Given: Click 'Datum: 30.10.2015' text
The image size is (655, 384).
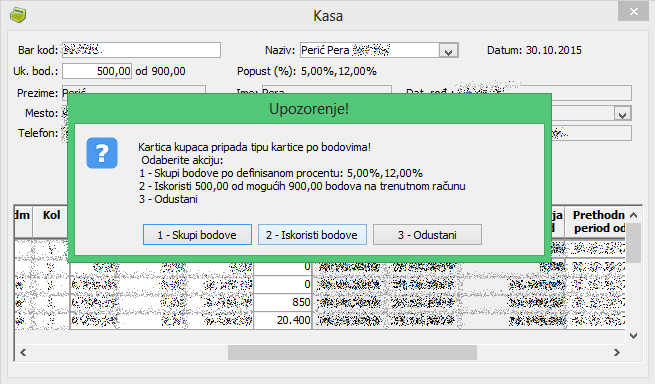Looking at the screenshot, I should click(x=534, y=50).
